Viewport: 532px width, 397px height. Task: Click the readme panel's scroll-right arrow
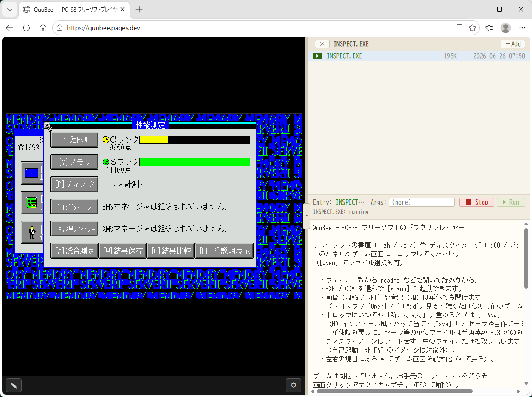(519, 391)
